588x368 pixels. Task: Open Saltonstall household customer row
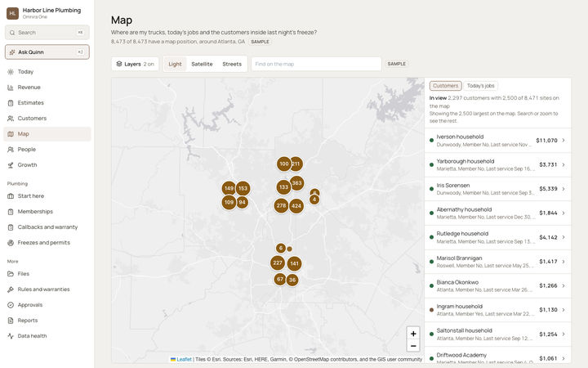coord(497,334)
